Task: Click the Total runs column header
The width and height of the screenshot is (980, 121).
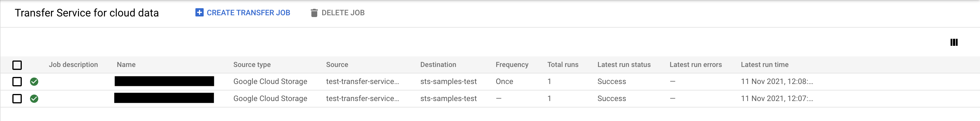Action: [x=563, y=65]
